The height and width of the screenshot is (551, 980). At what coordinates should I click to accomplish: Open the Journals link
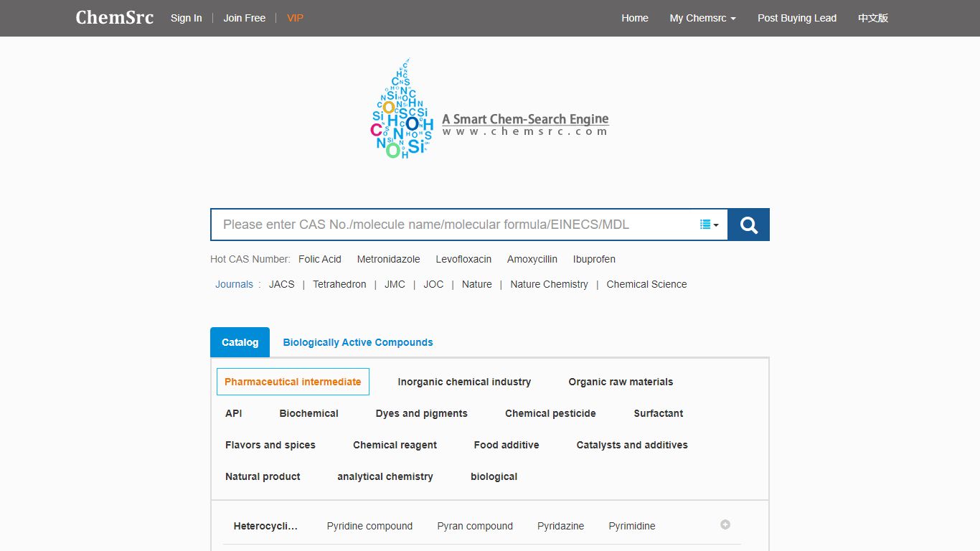pos(234,284)
